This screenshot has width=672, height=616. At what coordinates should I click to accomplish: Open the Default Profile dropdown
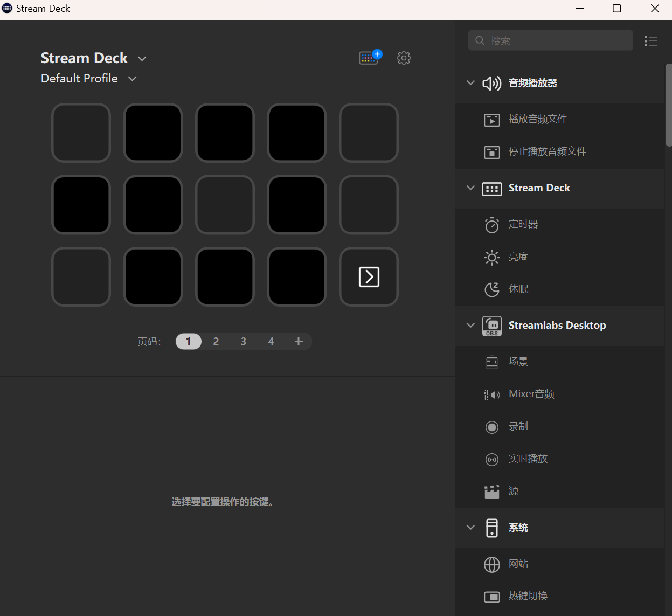click(x=133, y=78)
